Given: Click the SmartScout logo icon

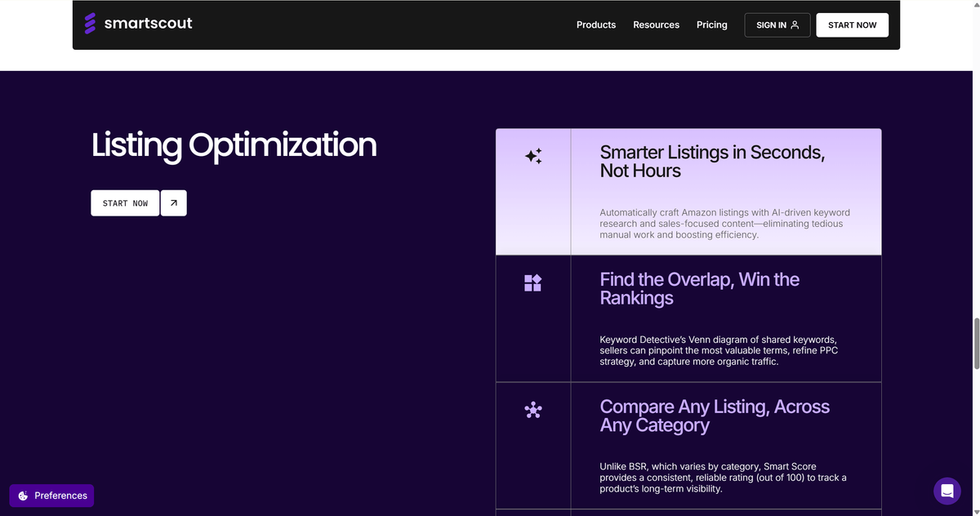Looking at the screenshot, I should [91, 24].
